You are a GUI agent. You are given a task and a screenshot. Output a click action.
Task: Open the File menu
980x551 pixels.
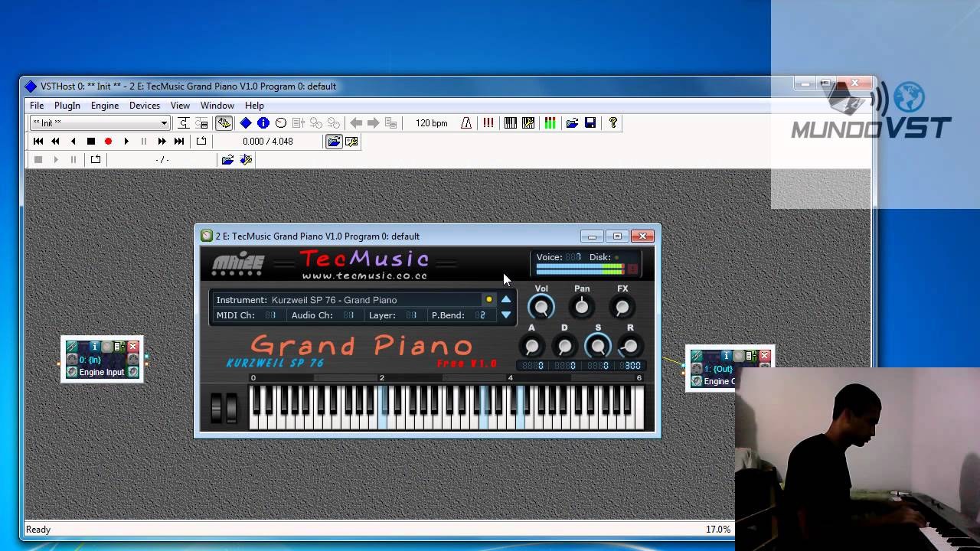[x=37, y=106]
